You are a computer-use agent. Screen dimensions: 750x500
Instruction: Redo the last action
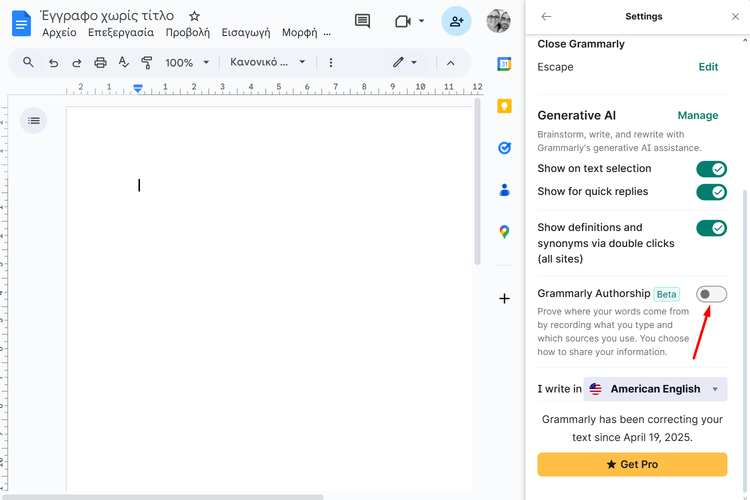[77, 63]
